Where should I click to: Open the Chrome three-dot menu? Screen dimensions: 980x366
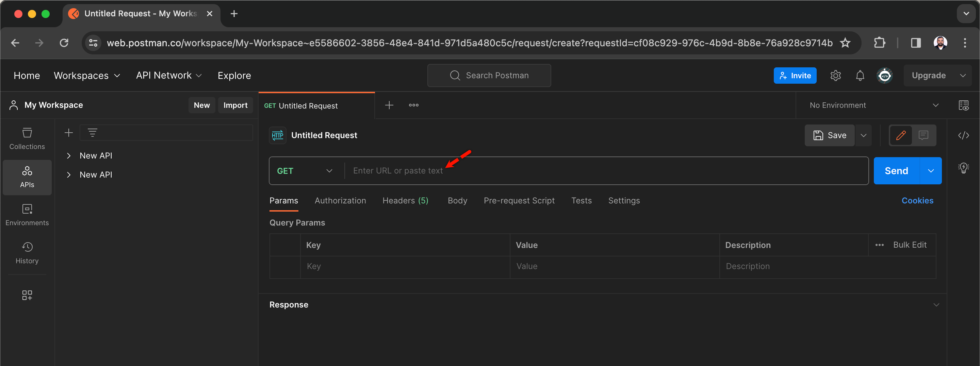(x=964, y=43)
